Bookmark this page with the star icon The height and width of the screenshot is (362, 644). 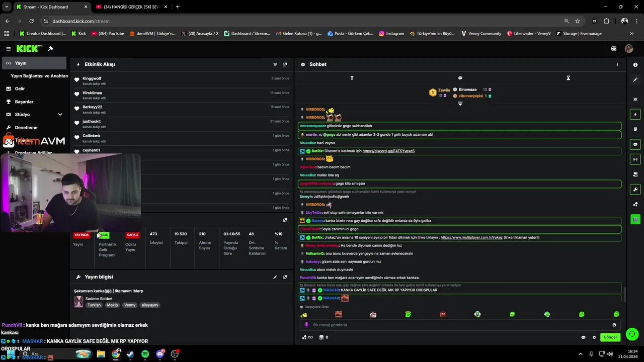[x=578, y=21]
